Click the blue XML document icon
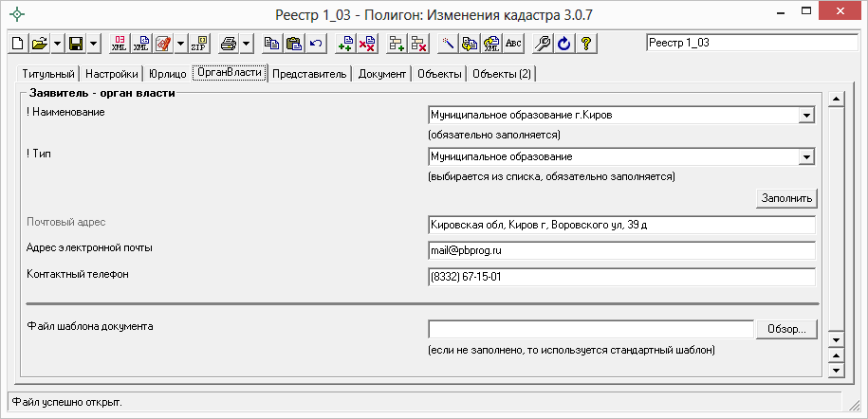 [141, 44]
